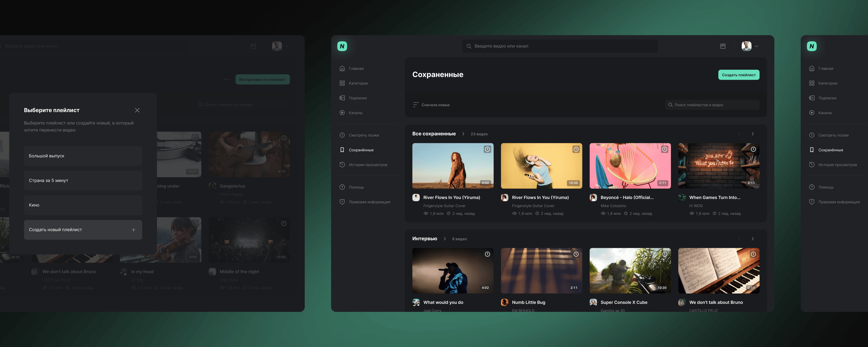Select the Кино playlist option
The height and width of the screenshot is (347, 868).
(83, 205)
